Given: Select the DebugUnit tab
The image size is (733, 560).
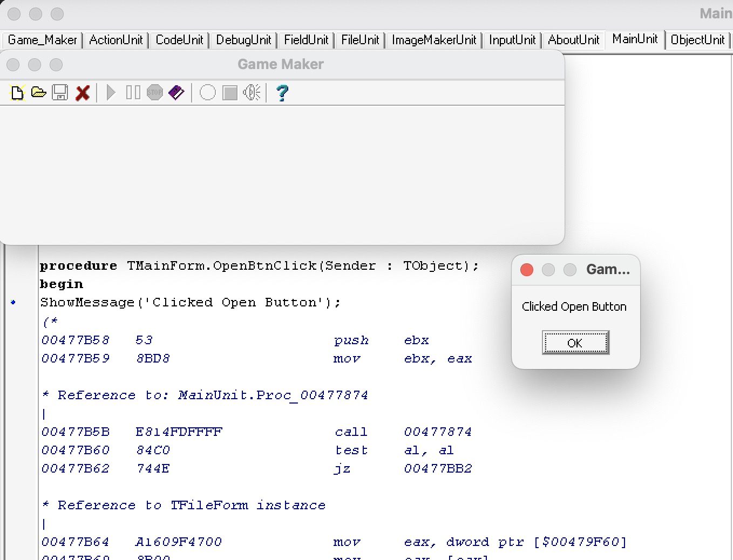Looking at the screenshot, I should coord(243,40).
